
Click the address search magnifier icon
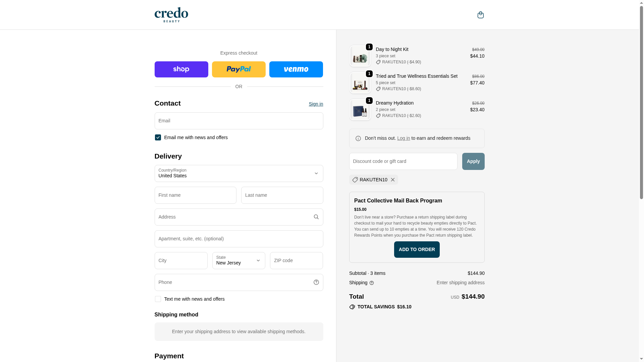tap(316, 217)
